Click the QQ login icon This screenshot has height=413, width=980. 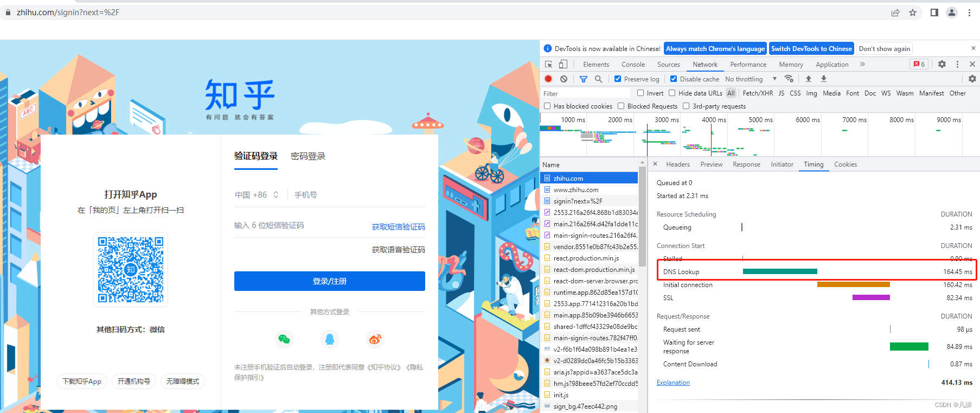(330, 339)
